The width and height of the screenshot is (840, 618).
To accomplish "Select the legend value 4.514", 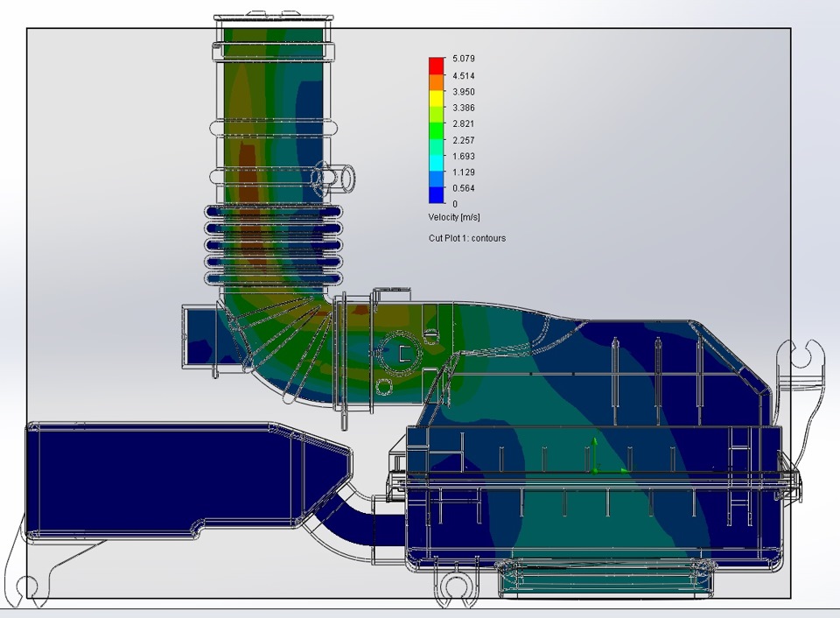I will [464, 75].
